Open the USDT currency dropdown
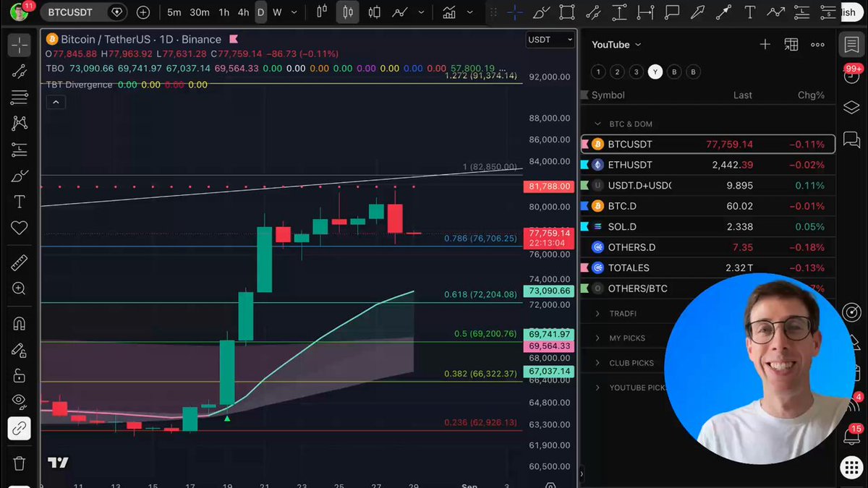Image resolution: width=868 pixels, height=488 pixels. pyautogui.click(x=551, y=40)
